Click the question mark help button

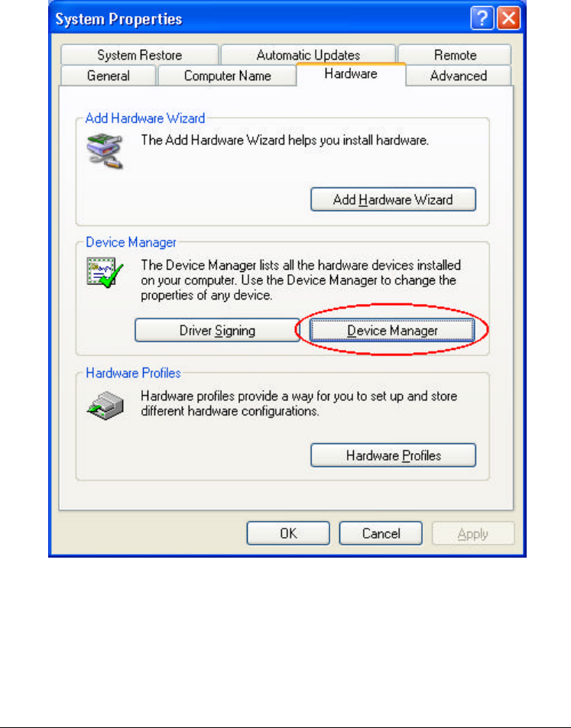[482, 19]
